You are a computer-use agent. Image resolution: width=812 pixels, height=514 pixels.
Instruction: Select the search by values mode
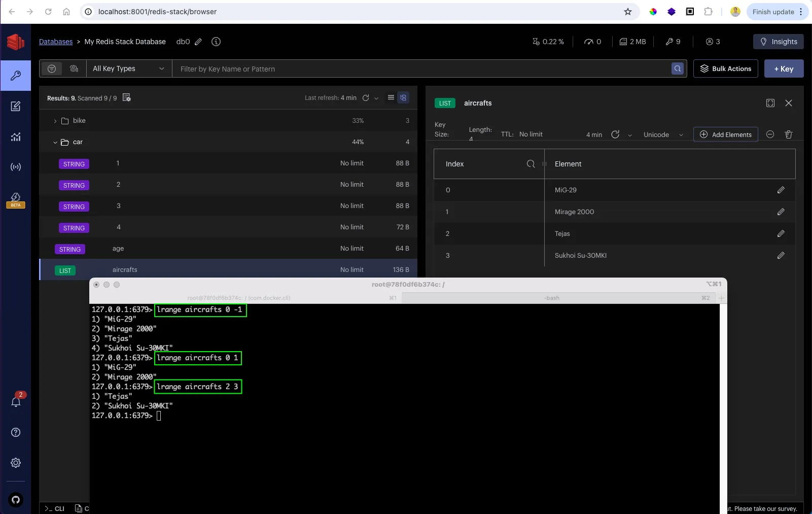[74, 68]
